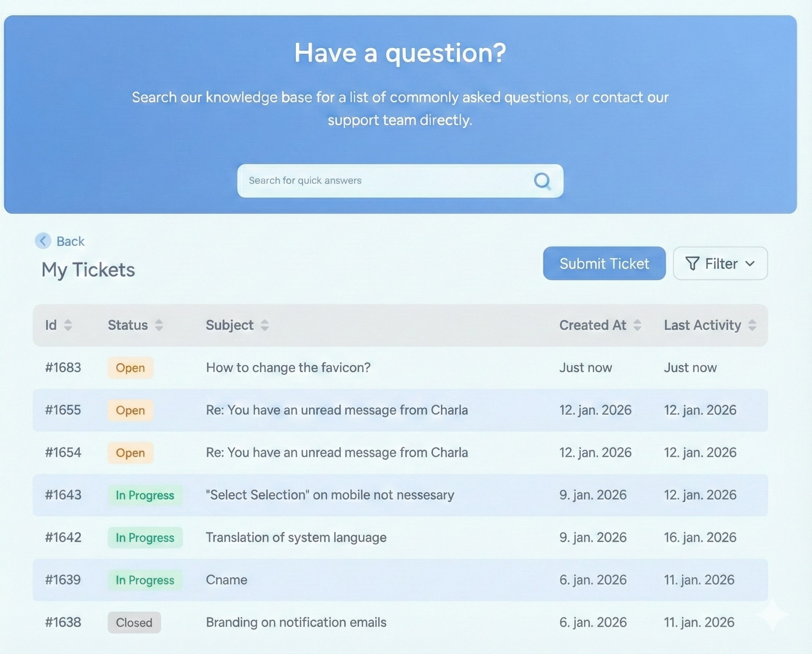Viewport: 812px width, 654px height.
Task: Click the Back arrow icon
Action: (43, 240)
